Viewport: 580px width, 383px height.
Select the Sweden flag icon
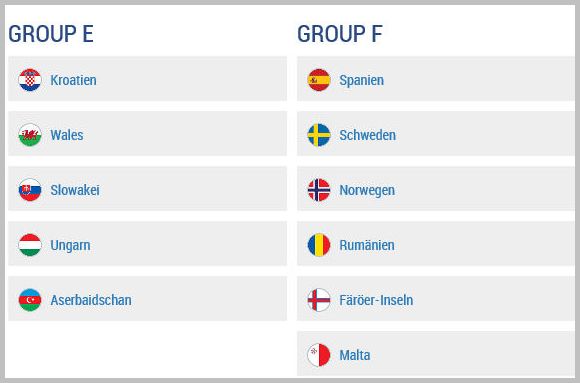[x=319, y=135]
